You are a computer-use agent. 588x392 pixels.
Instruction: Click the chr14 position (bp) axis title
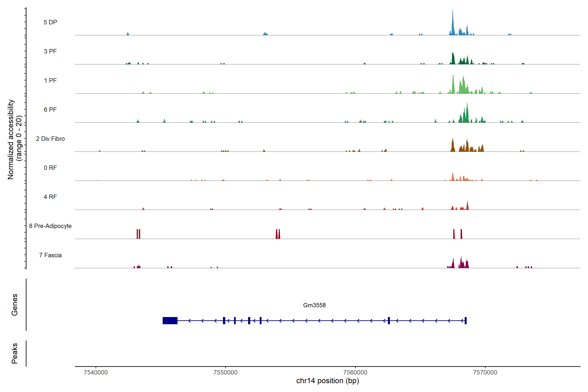coord(327,381)
